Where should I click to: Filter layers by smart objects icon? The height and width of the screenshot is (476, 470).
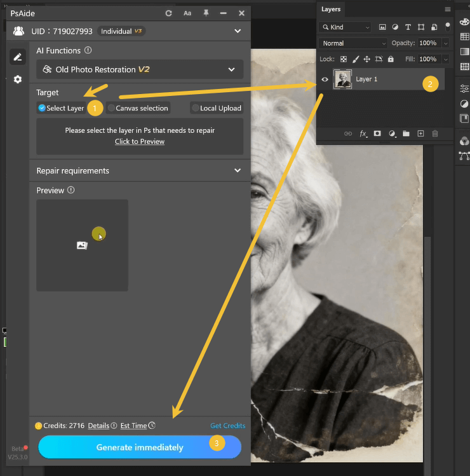(x=434, y=27)
